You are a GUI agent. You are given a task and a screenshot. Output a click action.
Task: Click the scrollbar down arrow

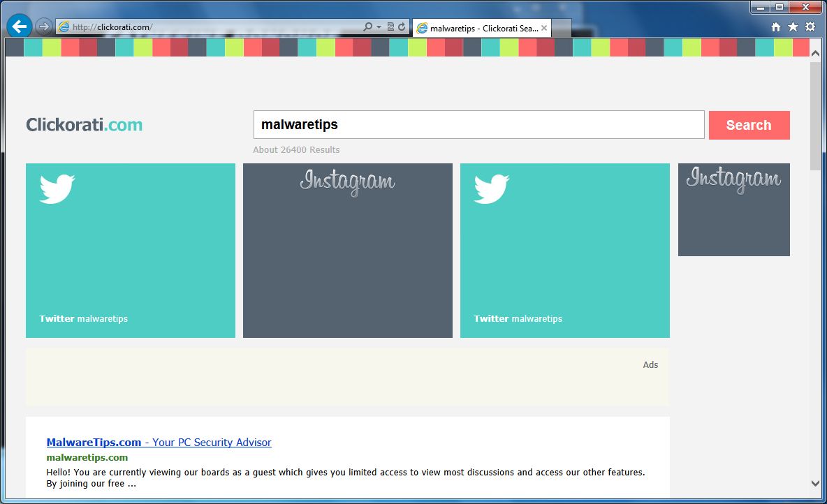(x=815, y=483)
